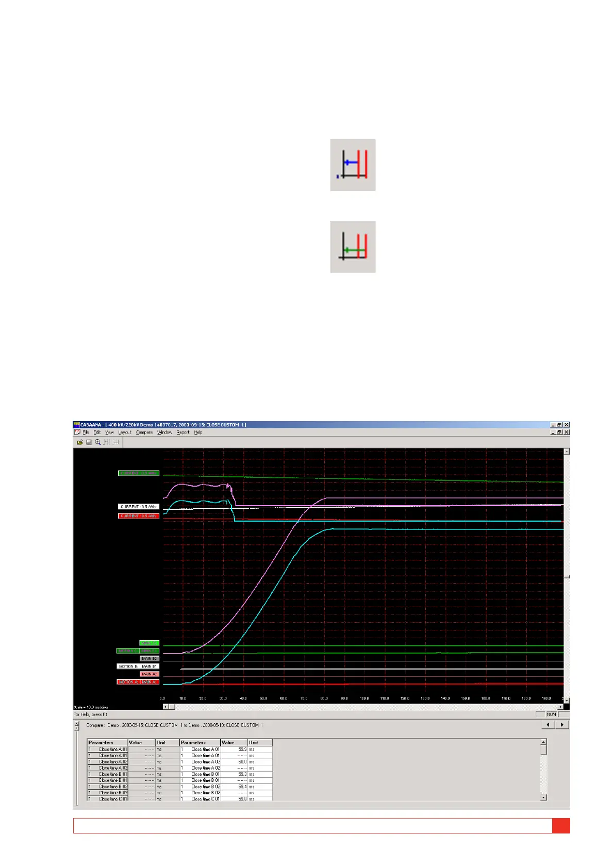Select the MAIN A1 red channel label
614x868 pixels.
tap(150, 682)
